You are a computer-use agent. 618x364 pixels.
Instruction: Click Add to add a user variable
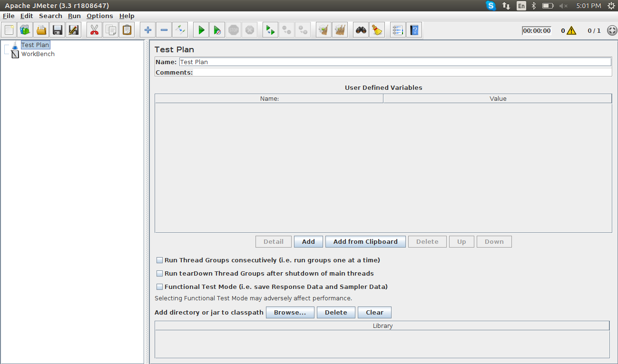(308, 241)
